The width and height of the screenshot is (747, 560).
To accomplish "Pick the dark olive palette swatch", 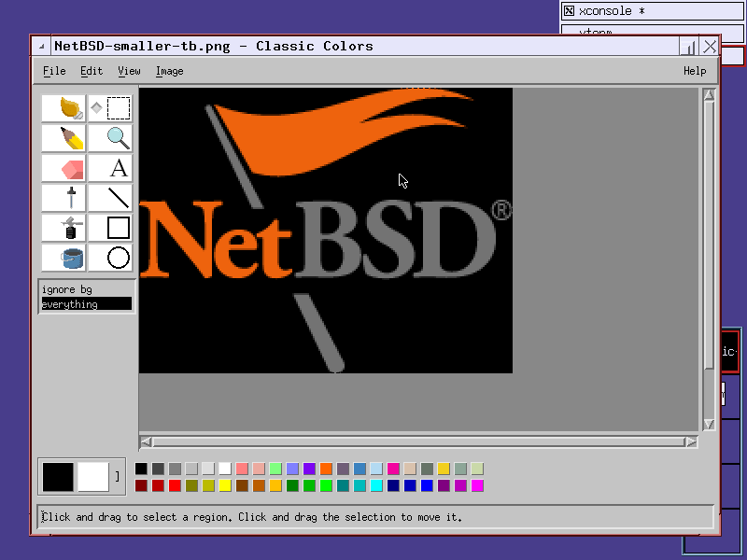I will (x=191, y=485).
